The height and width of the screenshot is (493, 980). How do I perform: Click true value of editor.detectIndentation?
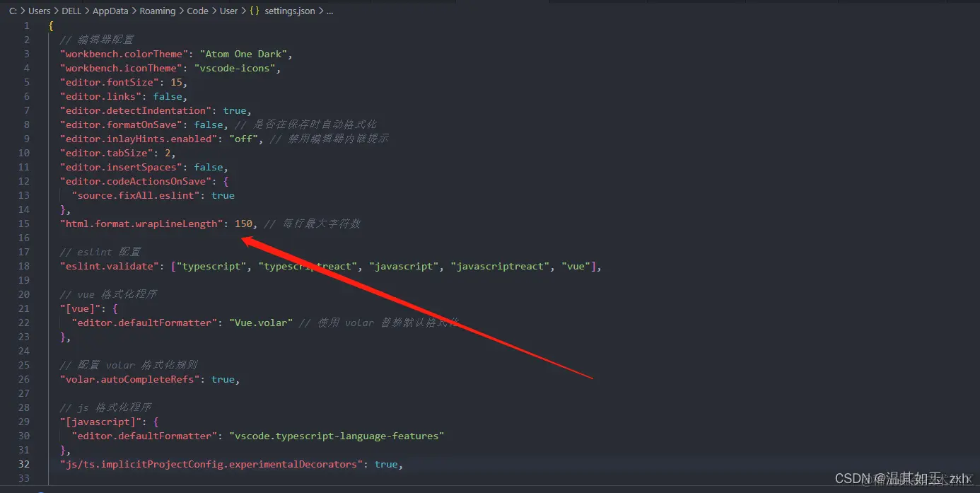(x=235, y=110)
